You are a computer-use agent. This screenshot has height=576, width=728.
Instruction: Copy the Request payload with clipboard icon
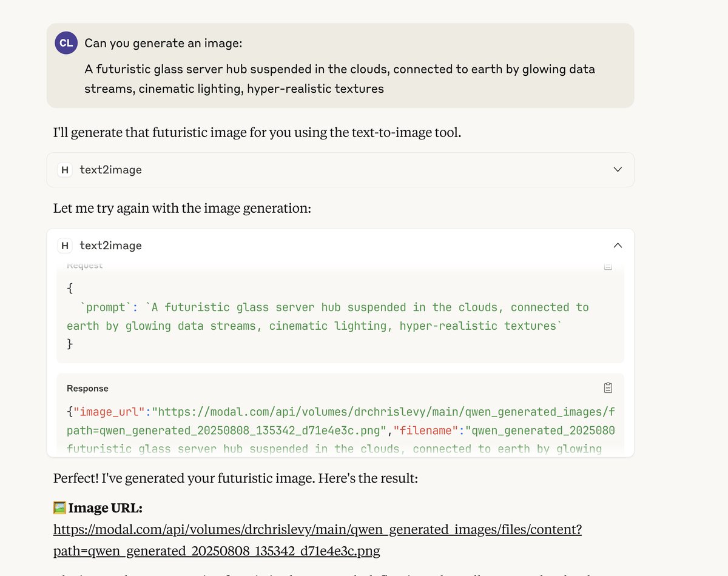click(608, 266)
